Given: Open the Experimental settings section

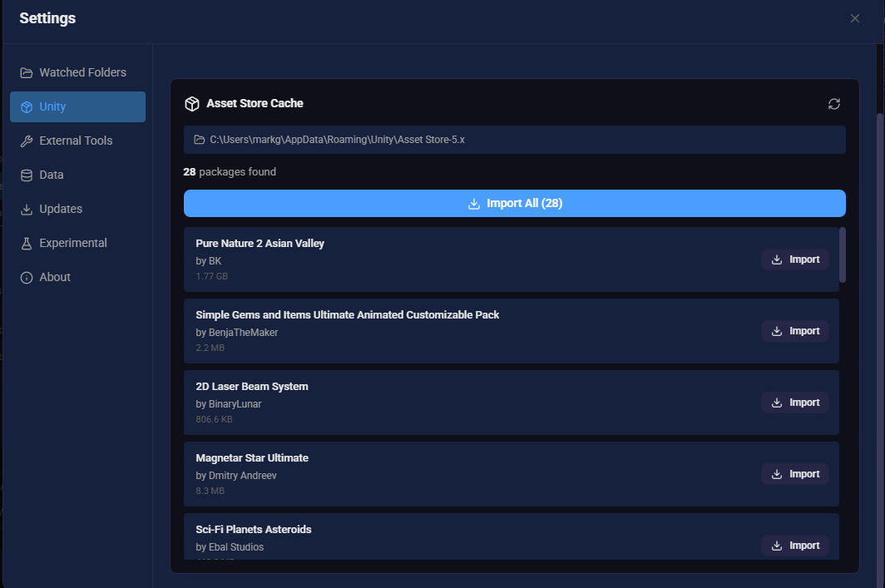Looking at the screenshot, I should [x=75, y=243].
